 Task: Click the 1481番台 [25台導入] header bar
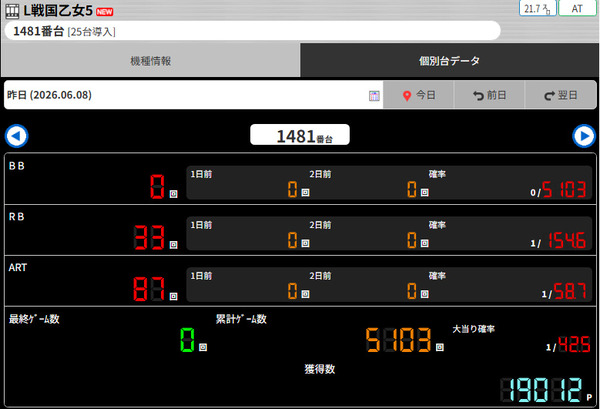click(253, 31)
